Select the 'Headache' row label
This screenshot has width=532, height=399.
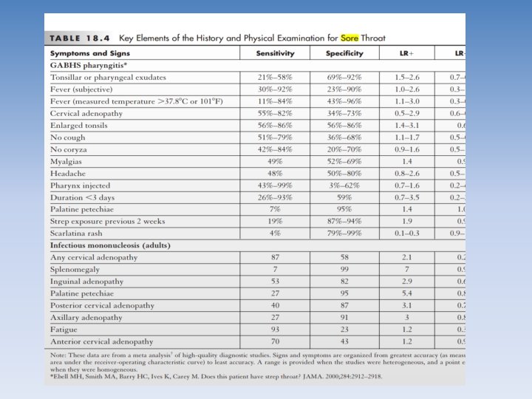(x=68, y=174)
